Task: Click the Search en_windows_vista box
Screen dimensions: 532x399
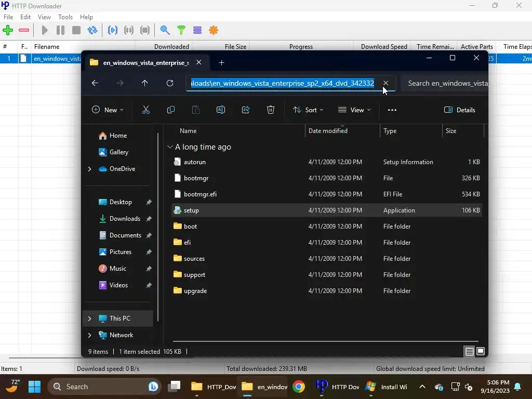Action: coord(445,83)
